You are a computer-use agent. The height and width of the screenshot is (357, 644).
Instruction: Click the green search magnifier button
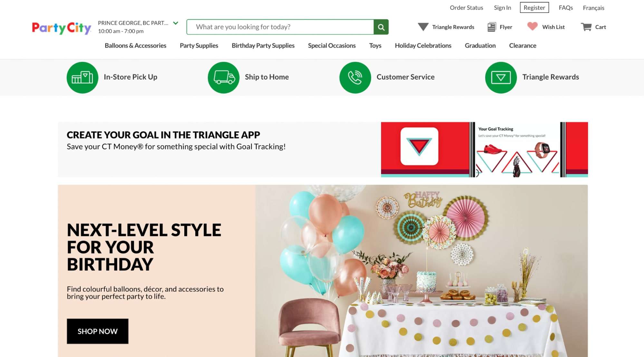click(x=381, y=27)
